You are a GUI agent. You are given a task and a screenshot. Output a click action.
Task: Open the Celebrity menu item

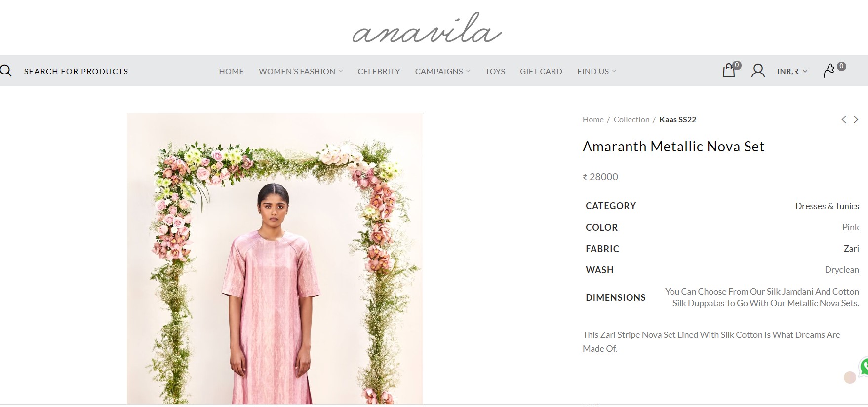click(379, 71)
